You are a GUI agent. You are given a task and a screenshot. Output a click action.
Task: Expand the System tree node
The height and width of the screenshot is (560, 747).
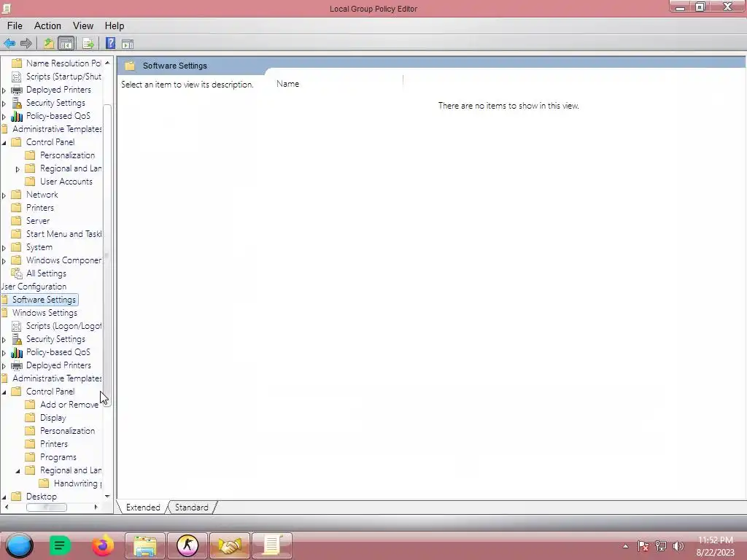pos(4,248)
